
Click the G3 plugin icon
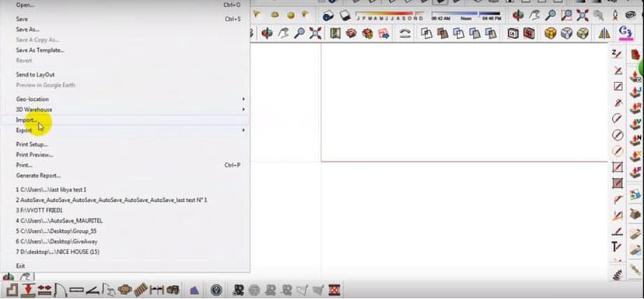pyautogui.click(x=625, y=33)
